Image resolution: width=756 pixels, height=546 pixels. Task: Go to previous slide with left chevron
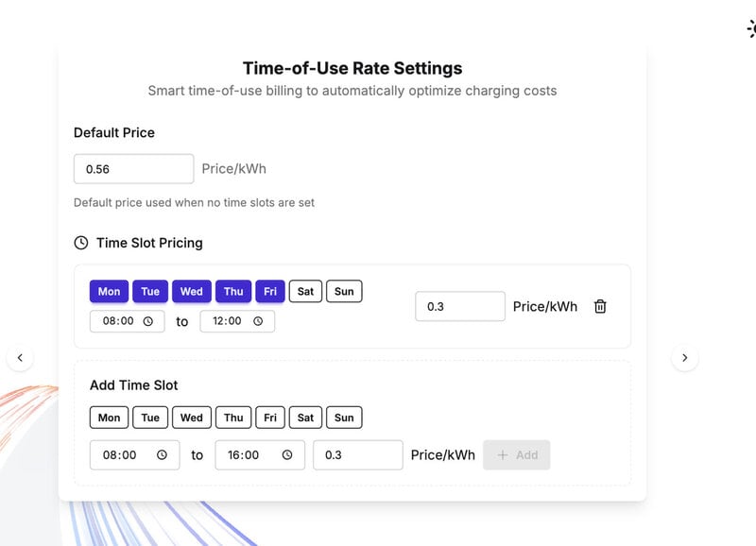(x=20, y=358)
